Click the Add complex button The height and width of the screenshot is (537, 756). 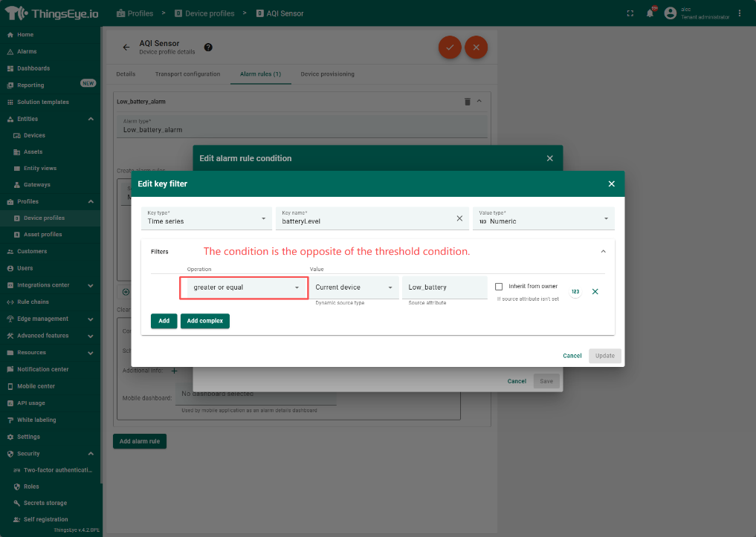(205, 321)
